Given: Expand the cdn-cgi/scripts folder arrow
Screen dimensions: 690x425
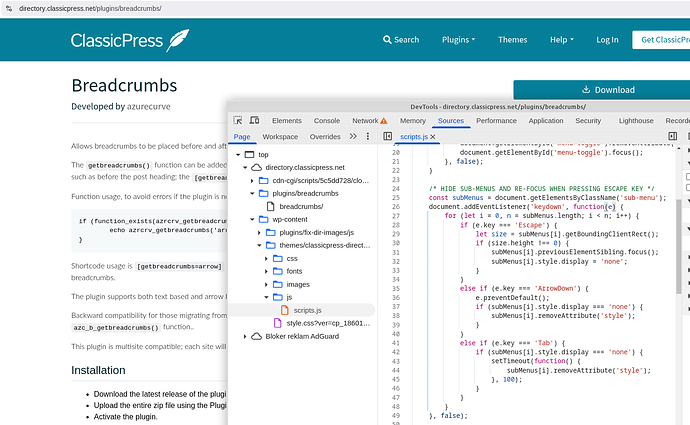Looking at the screenshot, I should (252, 180).
